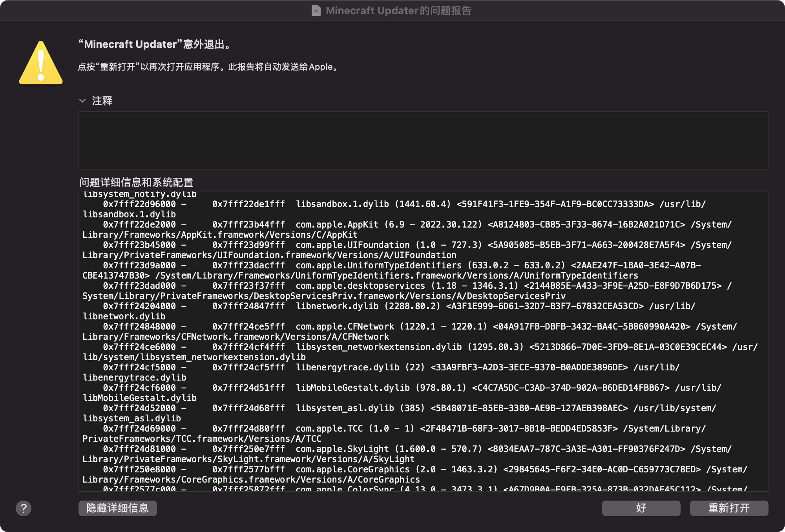Click the com.apple.CoreGraphics (2.0 - 1463.3.2) entry
785x532 pixels.
click(x=396, y=470)
